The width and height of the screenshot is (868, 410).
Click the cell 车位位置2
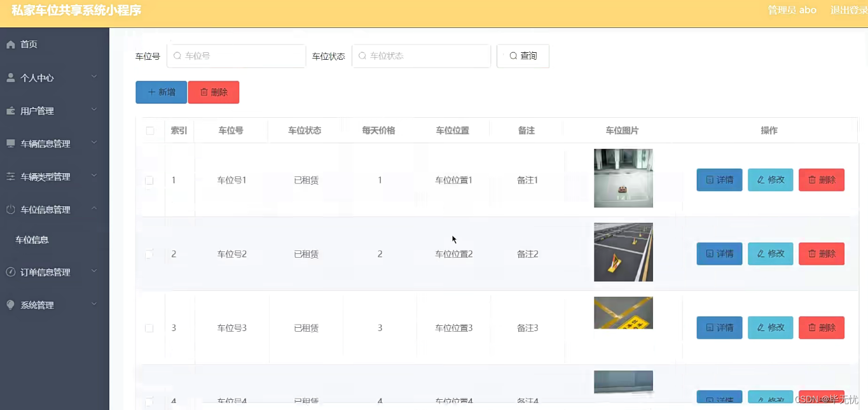click(x=453, y=254)
